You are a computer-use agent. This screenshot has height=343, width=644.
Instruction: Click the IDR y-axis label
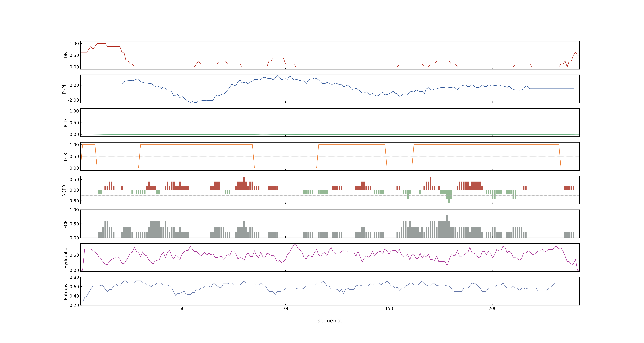(66, 55)
